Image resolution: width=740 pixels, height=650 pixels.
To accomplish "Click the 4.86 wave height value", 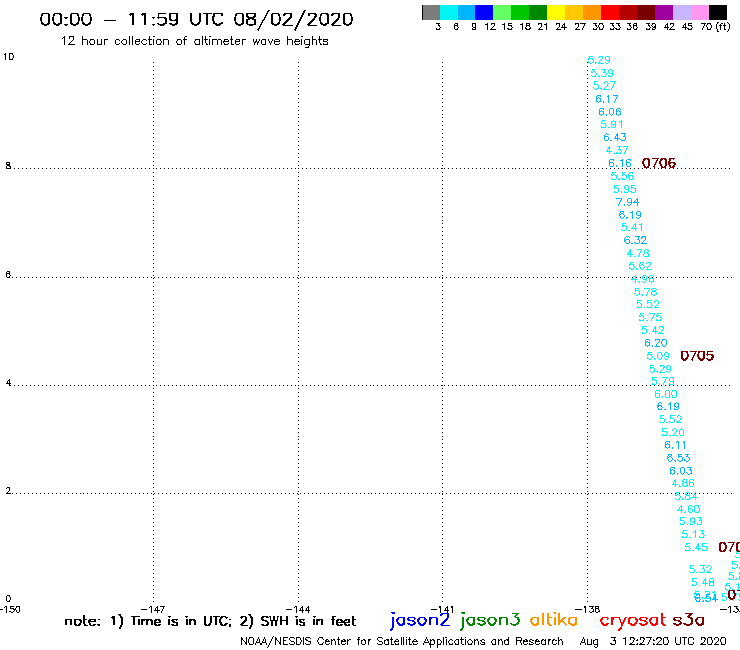I will [x=683, y=483].
